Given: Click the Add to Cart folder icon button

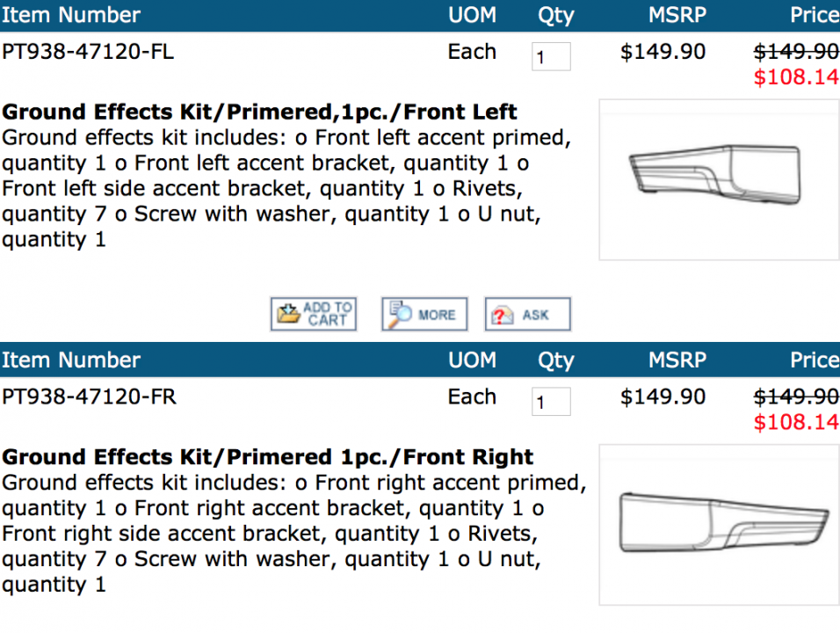Looking at the screenshot, I should point(314,314).
